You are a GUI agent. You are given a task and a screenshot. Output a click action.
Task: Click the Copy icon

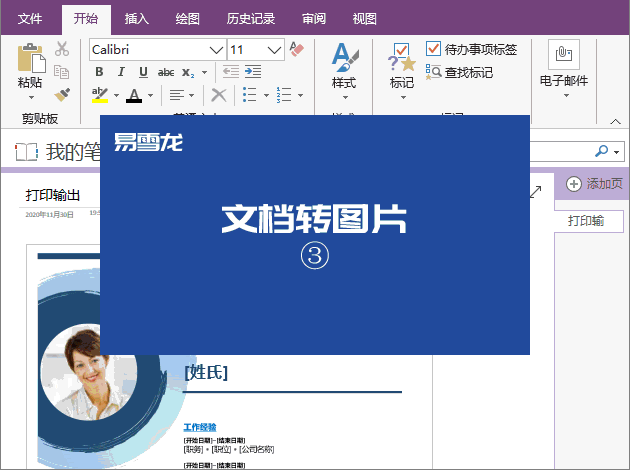tap(61, 72)
